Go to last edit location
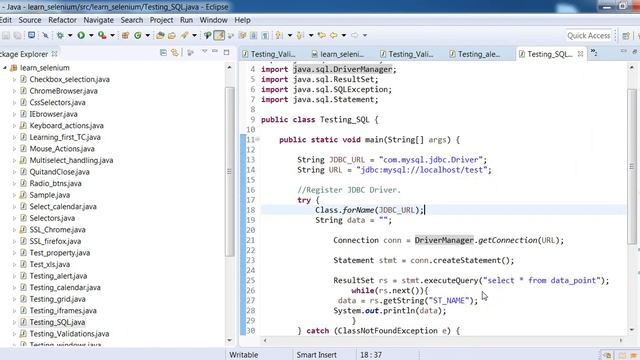Viewport: 640px width, 360px height. 322,36
